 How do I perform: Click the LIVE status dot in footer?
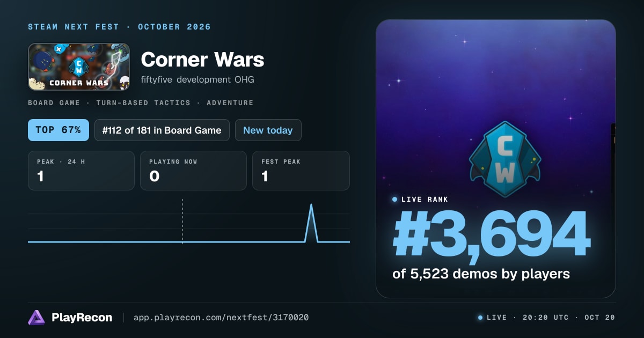[x=480, y=318]
